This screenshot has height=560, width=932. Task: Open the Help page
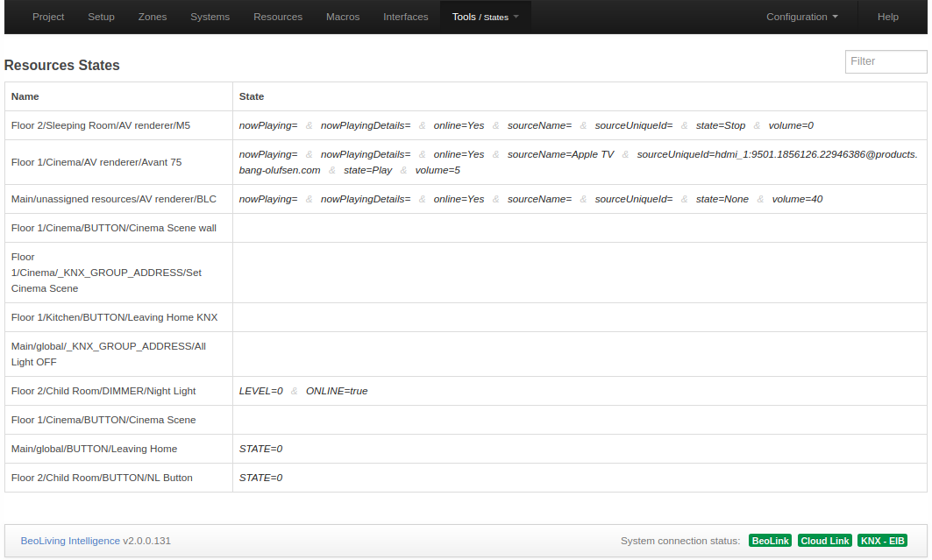pos(887,17)
